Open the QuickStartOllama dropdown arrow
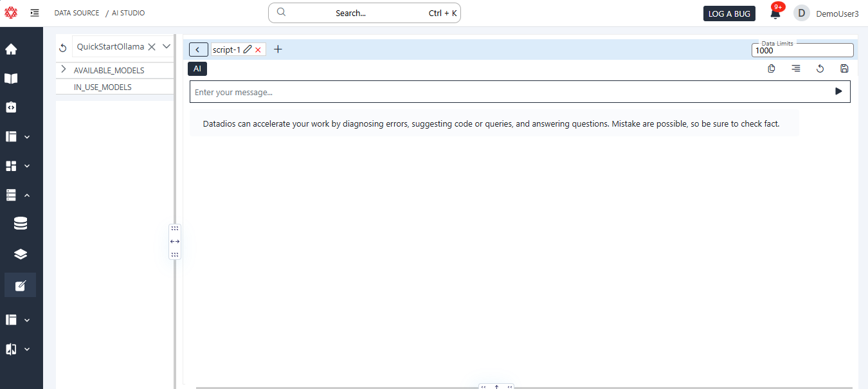Viewport: 868px width, 389px height. 167,46
